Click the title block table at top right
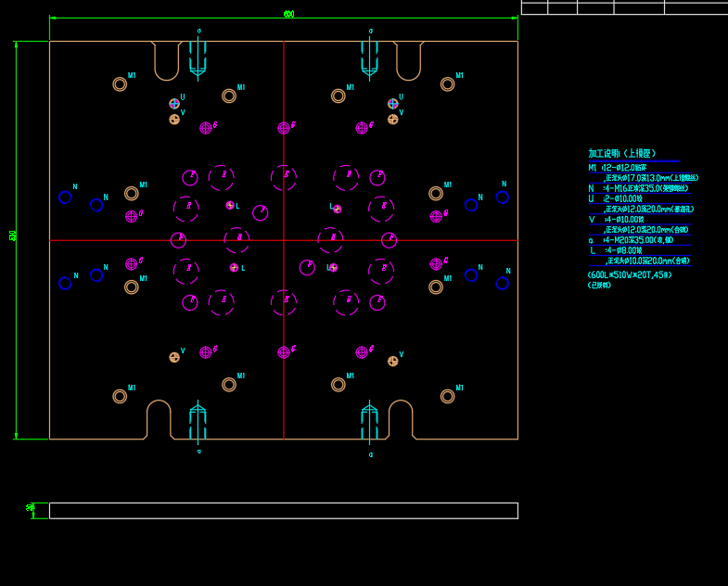The width and height of the screenshot is (728, 586). coord(623,7)
